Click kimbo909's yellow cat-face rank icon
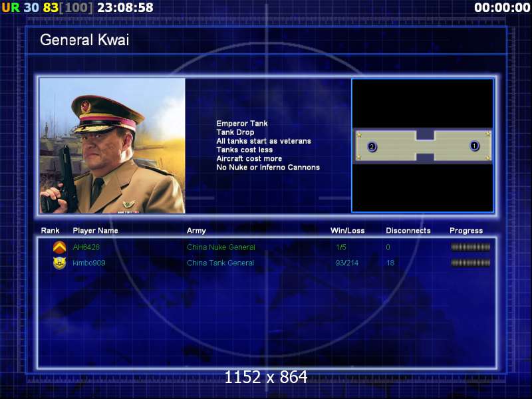Viewport: 532px width, 399px height. tap(59, 263)
